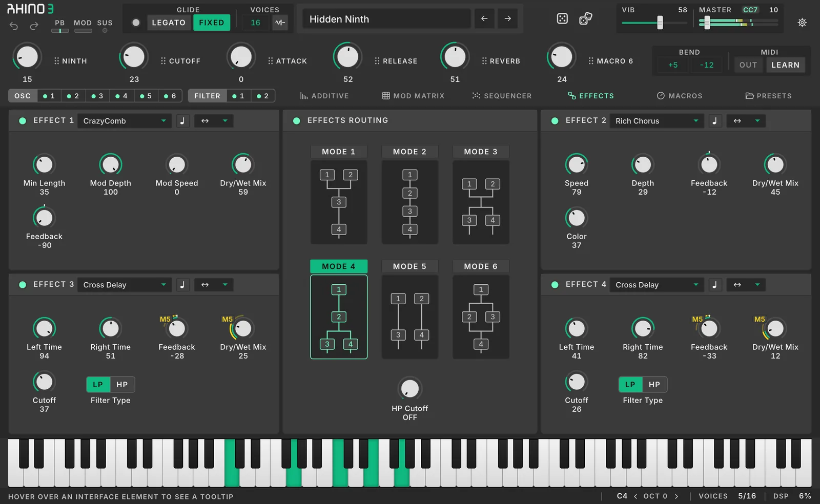Disable Effect 4 with its power dot
This screenshot has height=504, width=820.
555,285
